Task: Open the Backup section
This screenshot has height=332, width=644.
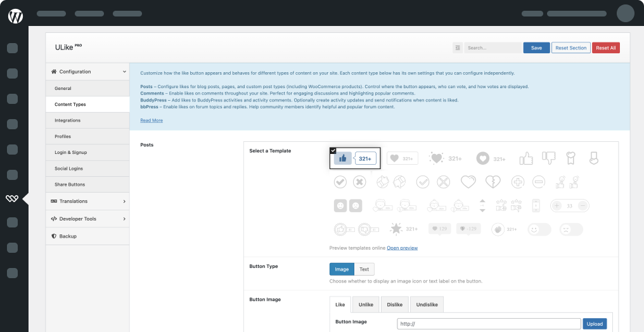Action: pyautogui.click(x=87, y=236)
